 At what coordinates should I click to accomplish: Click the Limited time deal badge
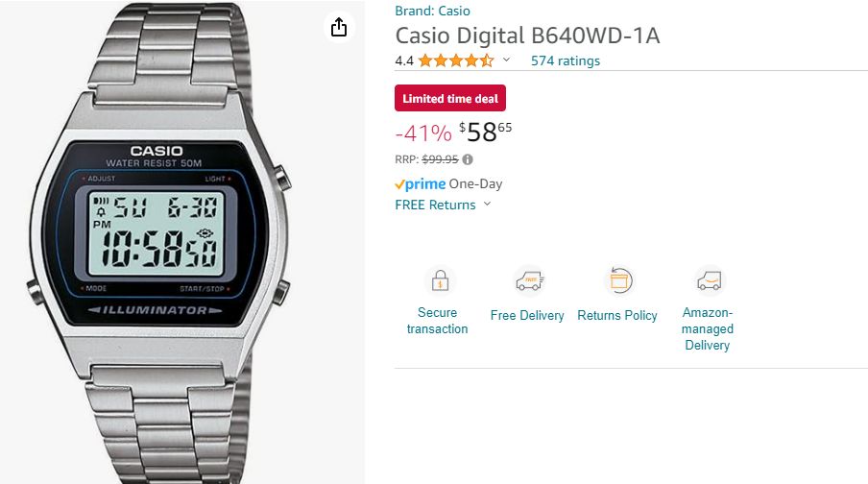(x=450, y=98)
